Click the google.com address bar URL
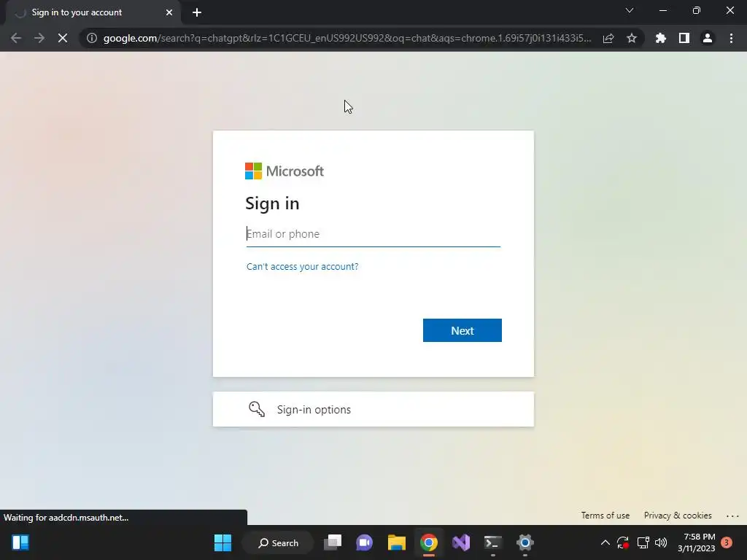Viewport: 747px width, 560px height. 347,38
